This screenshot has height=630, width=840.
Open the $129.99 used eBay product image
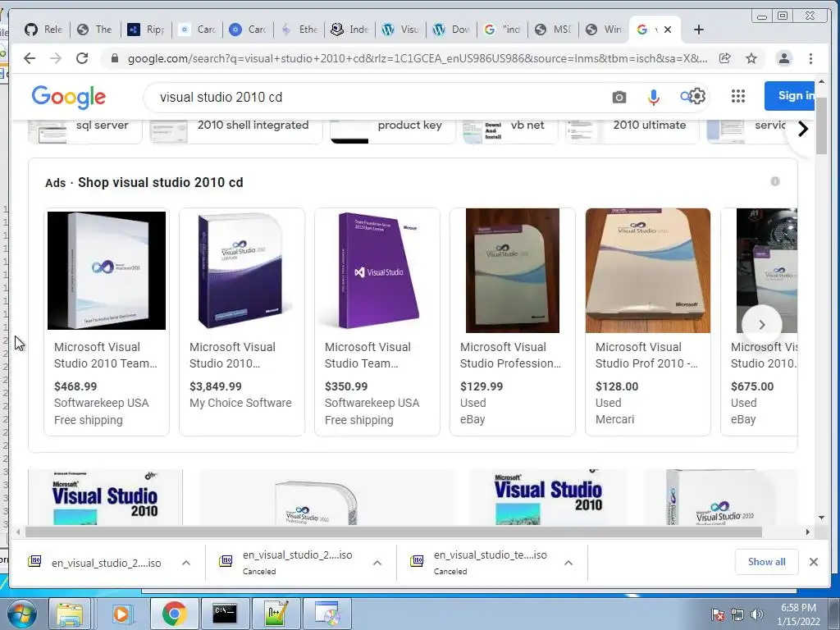tap(513, 271)
